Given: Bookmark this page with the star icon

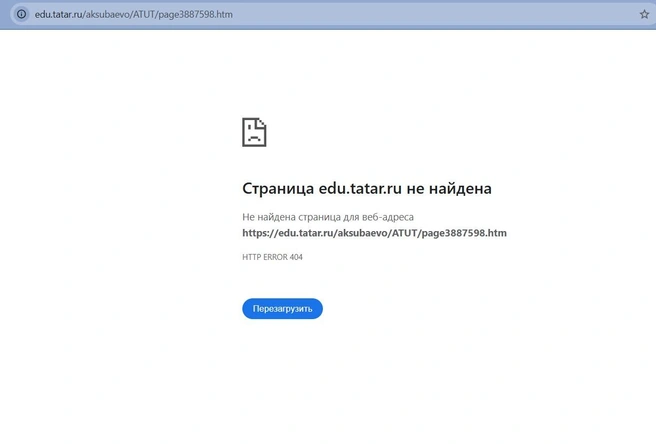Looking at the screenshot, I should point(644,14).
